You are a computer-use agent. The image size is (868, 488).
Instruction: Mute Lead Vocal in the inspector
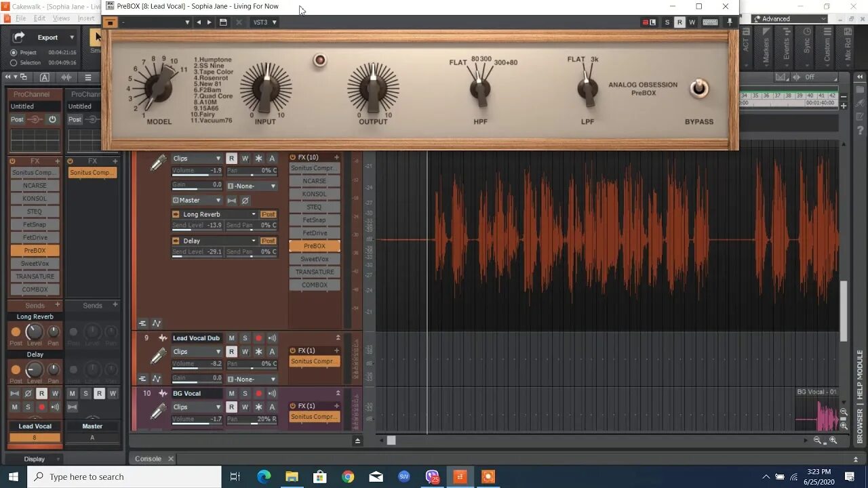point(15,407)
